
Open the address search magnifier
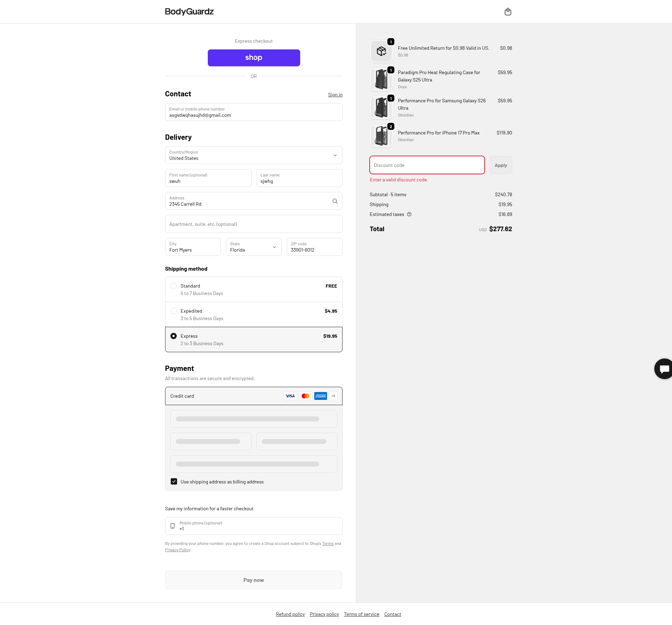[x=334, y=201]
